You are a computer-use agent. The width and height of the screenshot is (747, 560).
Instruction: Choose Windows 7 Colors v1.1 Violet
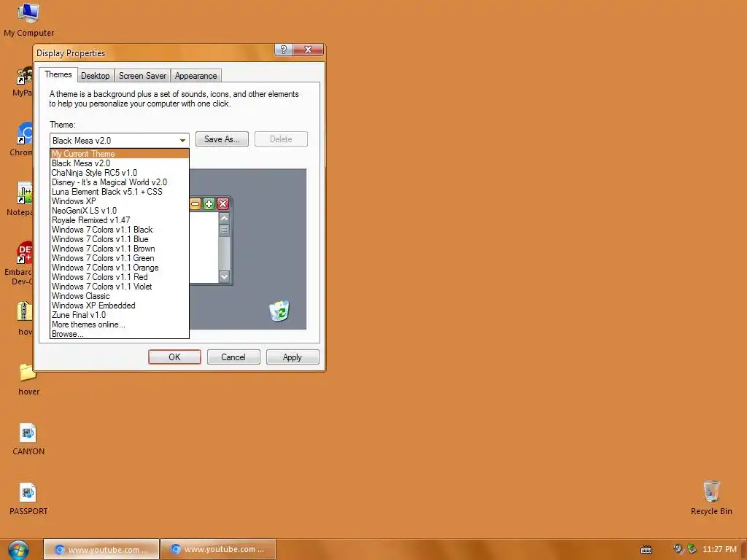tap(120, 287)
